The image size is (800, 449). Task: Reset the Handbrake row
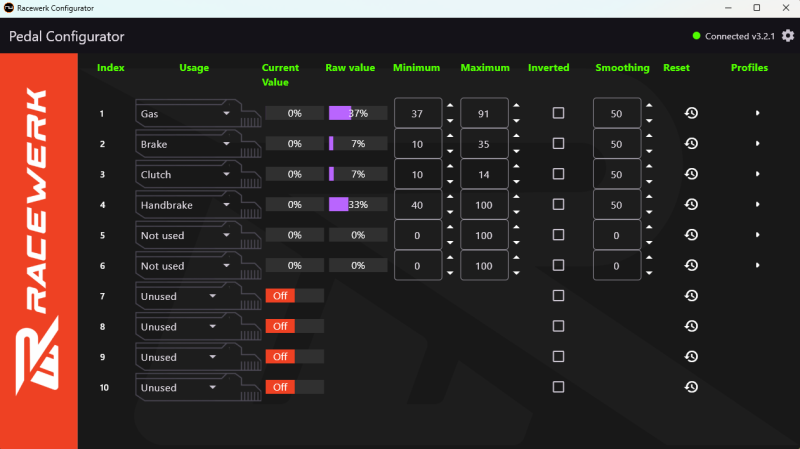pyautogui.click(x=691, y=205)
